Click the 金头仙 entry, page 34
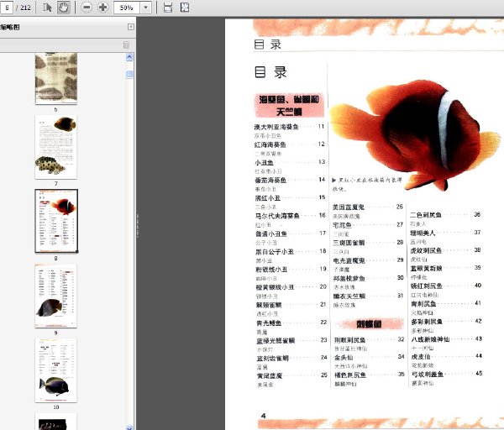Viewport: 504px width, 430px height. 370,357
